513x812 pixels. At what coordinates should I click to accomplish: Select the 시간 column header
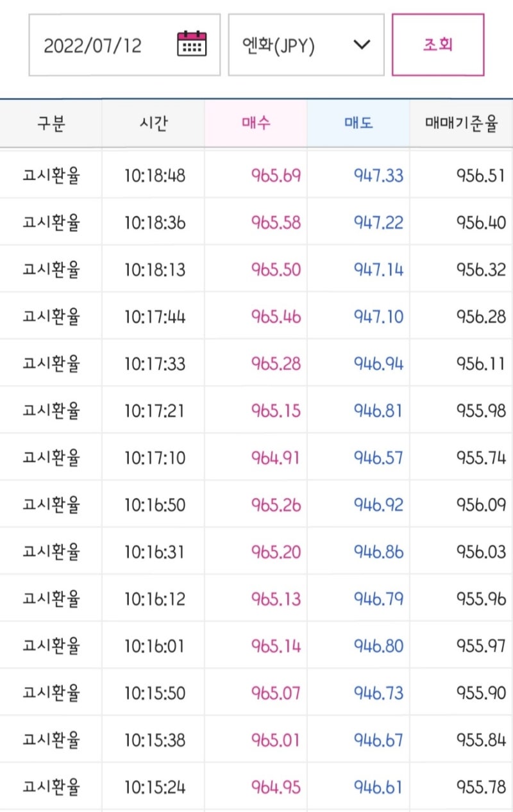(x=153, y=124)
